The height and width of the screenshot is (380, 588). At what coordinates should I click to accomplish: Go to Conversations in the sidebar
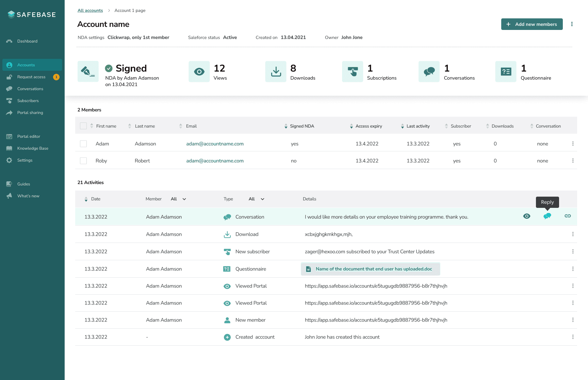tap(30, 89)
